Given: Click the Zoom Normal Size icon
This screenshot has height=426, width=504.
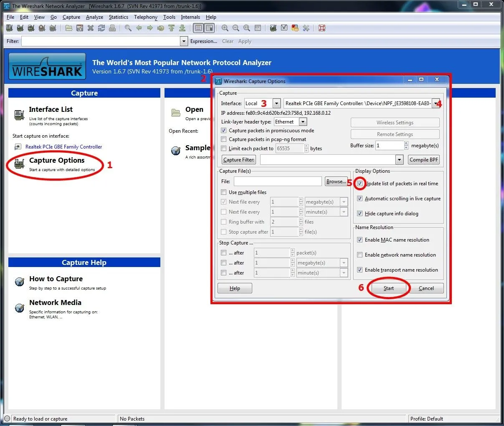Looking at the screenshot, I should [x=247, y=28].
